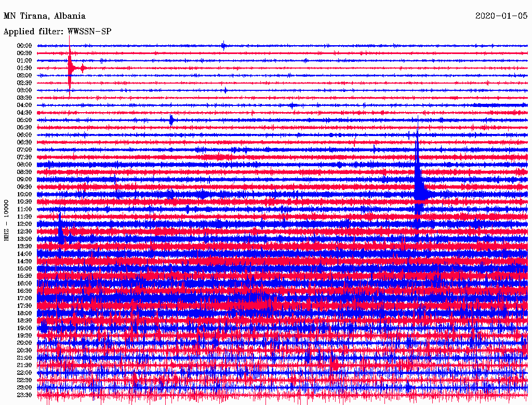
Task: Click the small blue event on the 05:00 trace
Action: pos(171,120)
